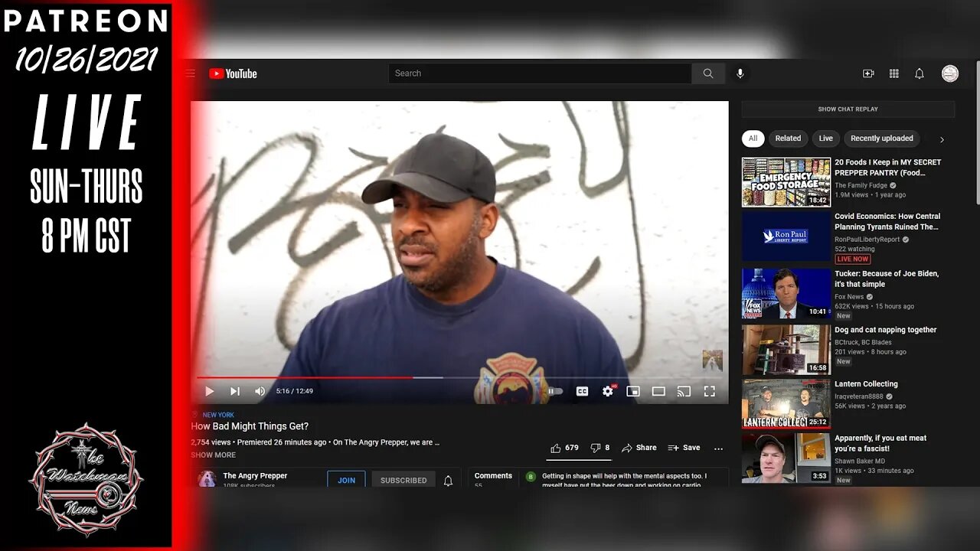Save the video to a playlist
The height and width of the screenshot is (551, 980).
[x=684, y=448]
